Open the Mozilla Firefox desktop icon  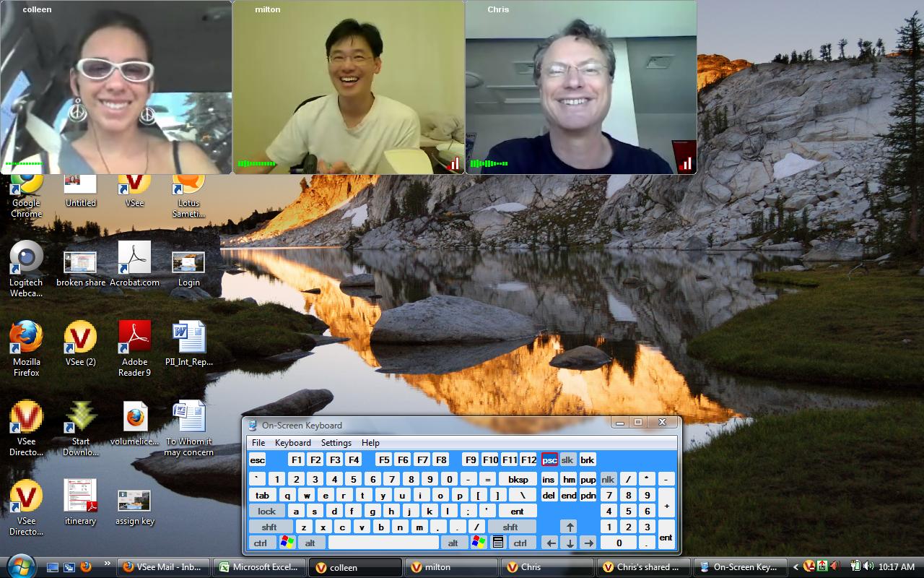click(26, 339)
